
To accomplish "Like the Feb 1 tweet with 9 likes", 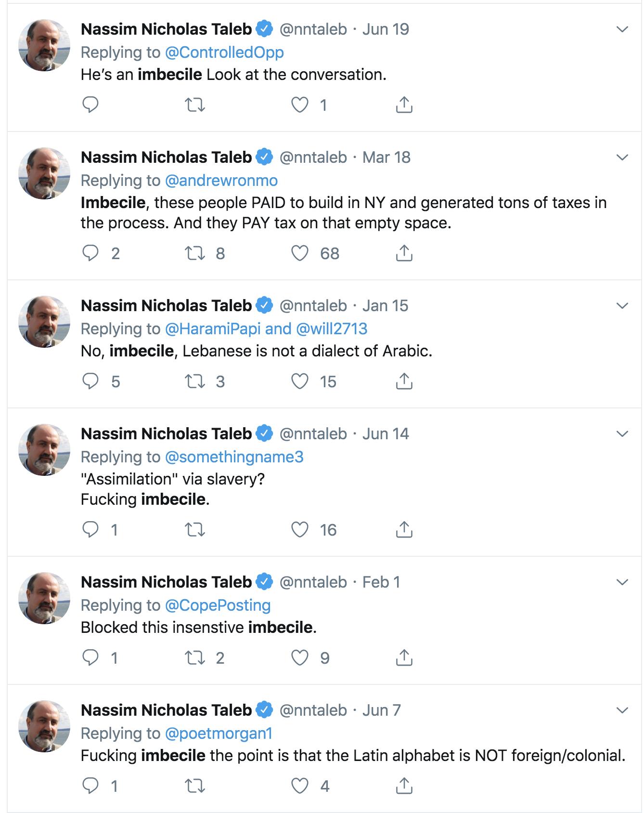I will [299, 657].
